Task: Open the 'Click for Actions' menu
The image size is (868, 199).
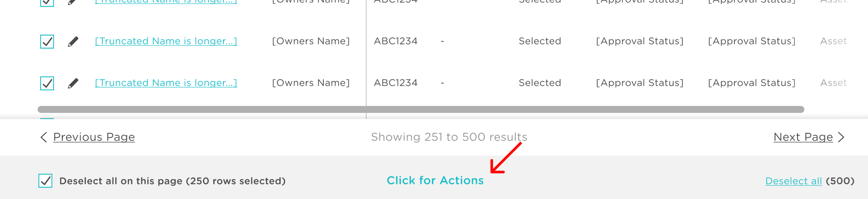Action: (x=435, y=181)
